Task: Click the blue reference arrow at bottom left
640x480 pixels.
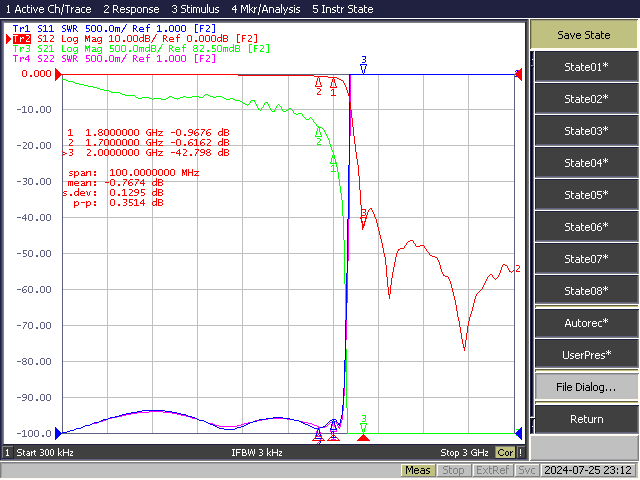Action: pyautogui.click(x=58, y=433)
